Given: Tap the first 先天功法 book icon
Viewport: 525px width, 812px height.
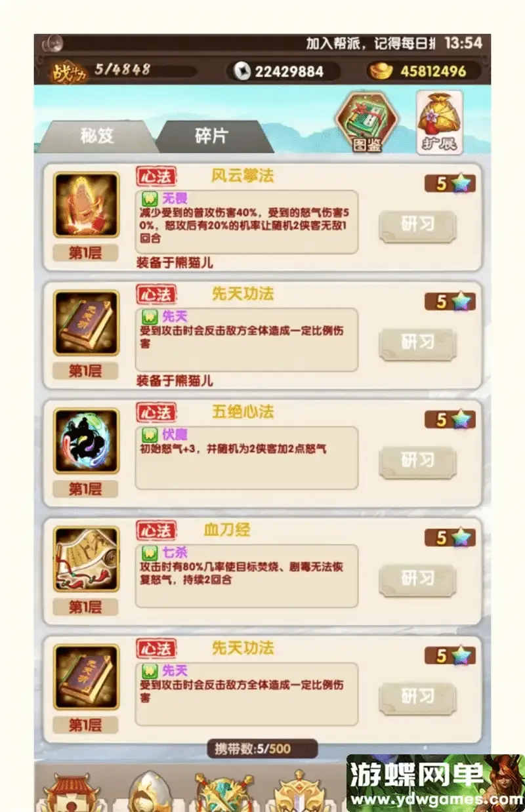Looking at the screenshot, I should tap(86, 323).
